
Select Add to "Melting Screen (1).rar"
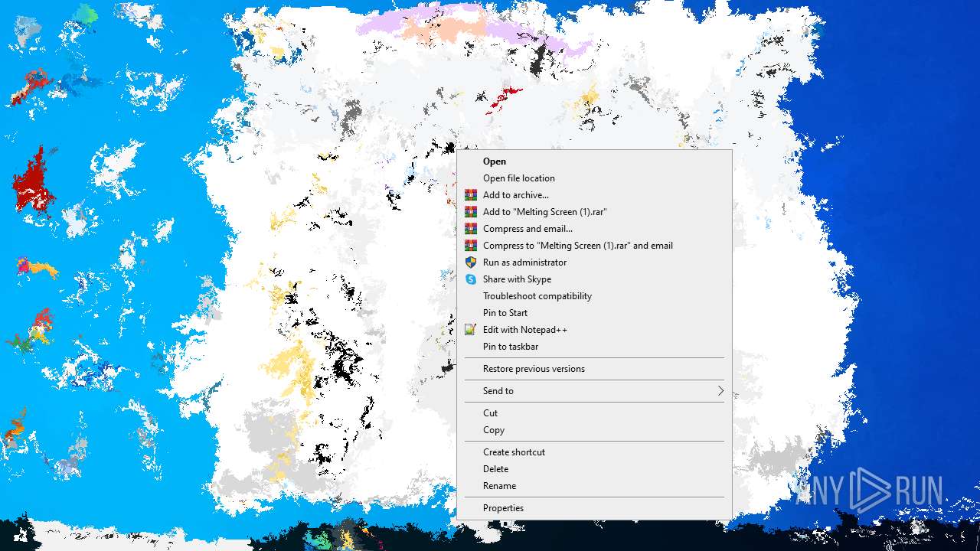pyautogui.click(x=594, y=212)
